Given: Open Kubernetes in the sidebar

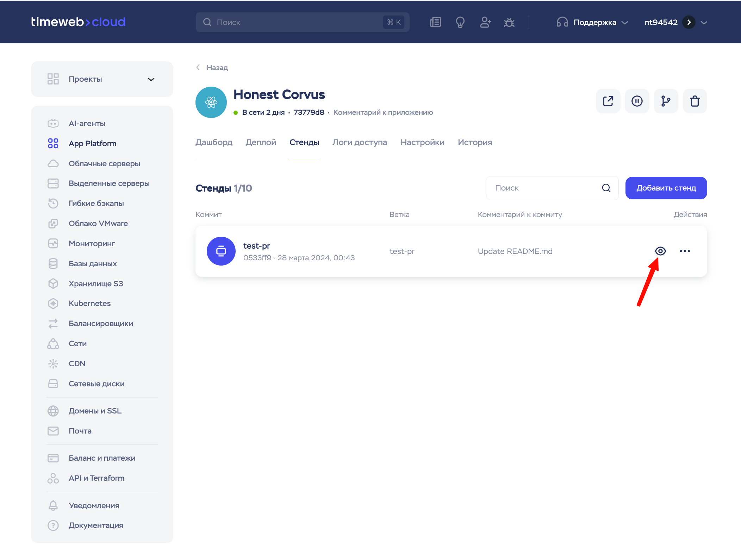Looking at the screenshot, I should coord(89,304).
